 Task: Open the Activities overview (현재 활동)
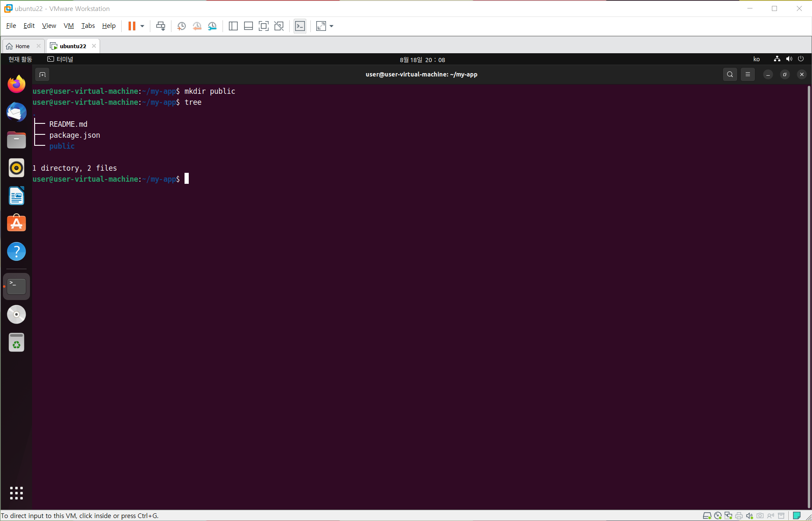(x=20, y=60)
